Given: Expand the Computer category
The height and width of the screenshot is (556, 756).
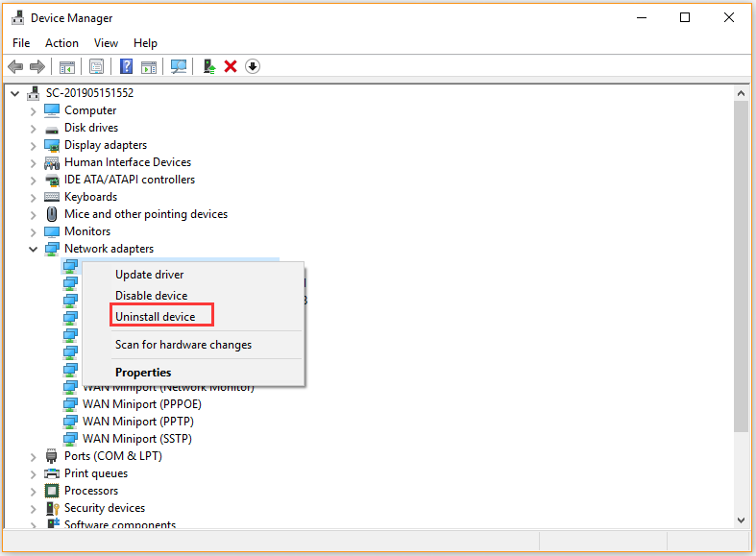Looking at the screenshot, I should pyautogui.click(x=33, y=111).
